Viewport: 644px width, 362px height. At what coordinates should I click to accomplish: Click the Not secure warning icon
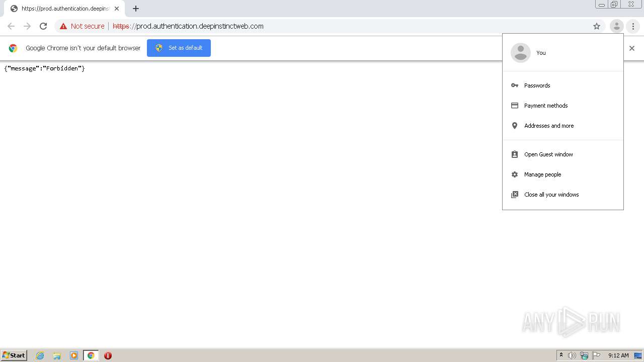point(63,26)
